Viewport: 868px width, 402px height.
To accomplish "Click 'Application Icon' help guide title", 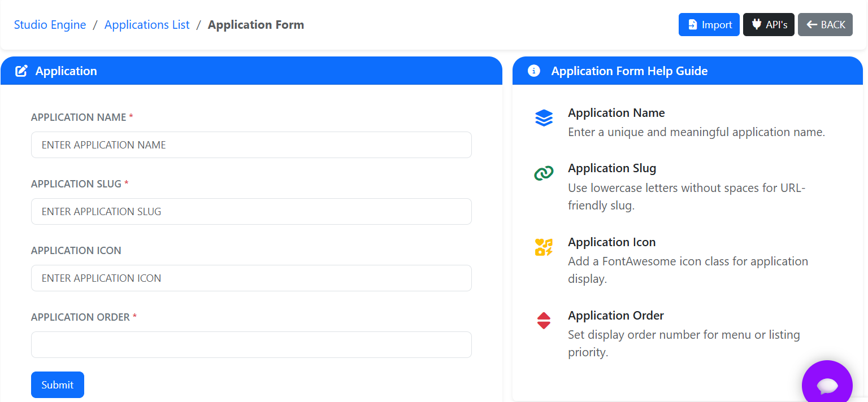I will coord(612,242).
